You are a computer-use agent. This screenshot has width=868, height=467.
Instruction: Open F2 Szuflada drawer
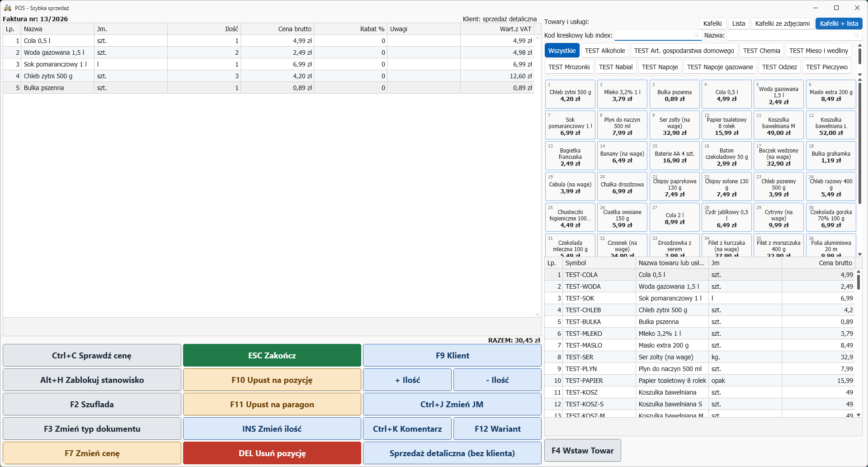92,405
